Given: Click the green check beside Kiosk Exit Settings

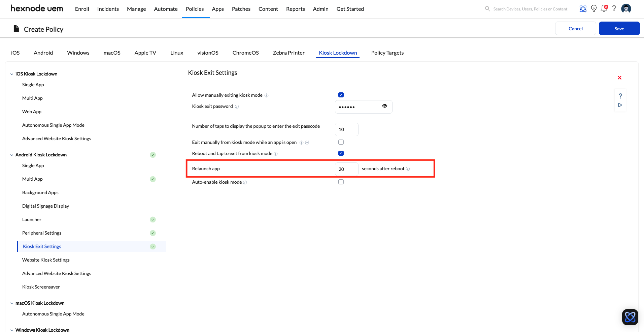Looking at the screenshot, I should click(x=153, y=246).
